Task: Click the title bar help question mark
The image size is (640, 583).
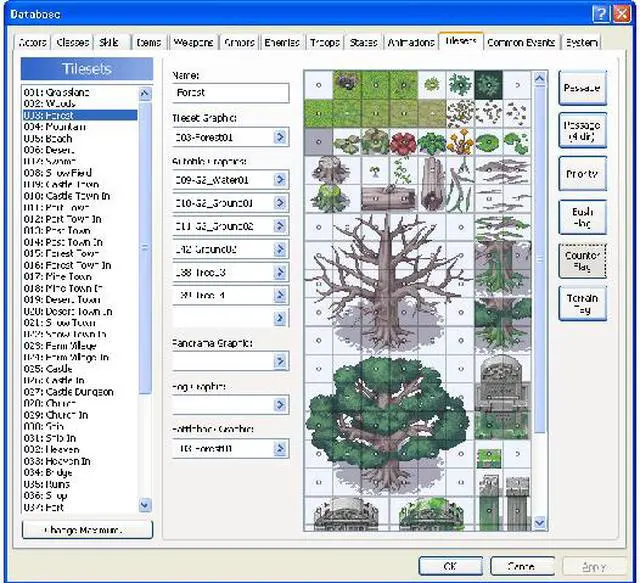Action: 600,13
